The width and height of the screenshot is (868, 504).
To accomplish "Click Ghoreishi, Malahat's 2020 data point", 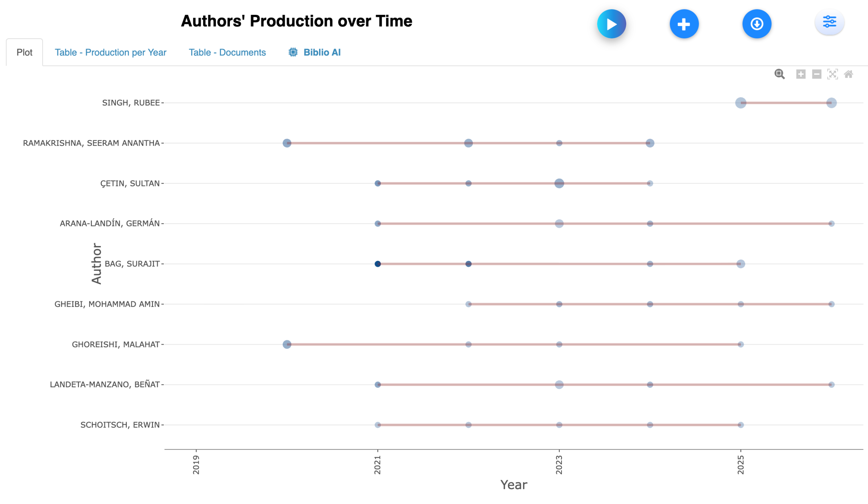I will click(287, 344).
